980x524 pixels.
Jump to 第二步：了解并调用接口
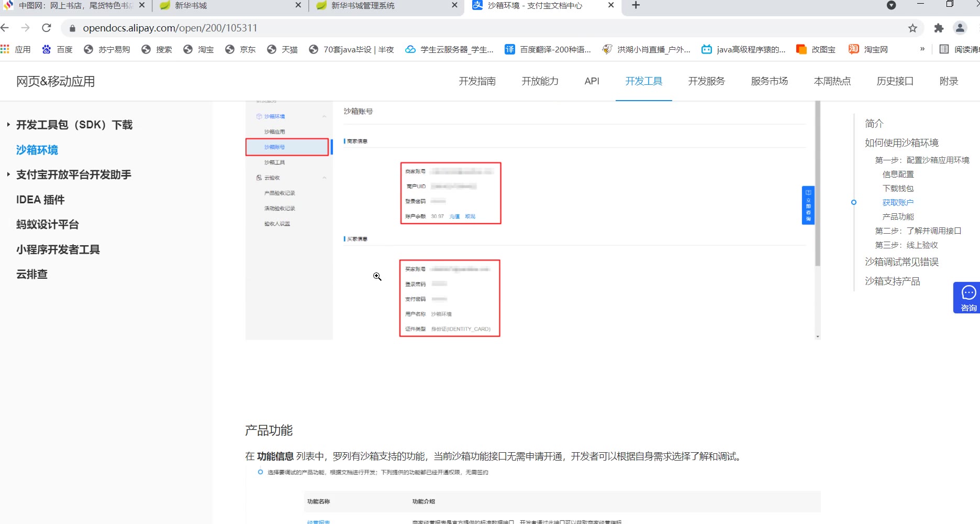[x=918, y=231]
